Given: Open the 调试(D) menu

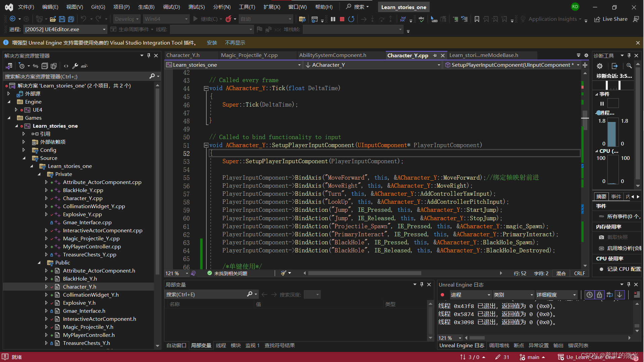Looking at the screenshot, I should pyautogui.click(x=171, y=7).
